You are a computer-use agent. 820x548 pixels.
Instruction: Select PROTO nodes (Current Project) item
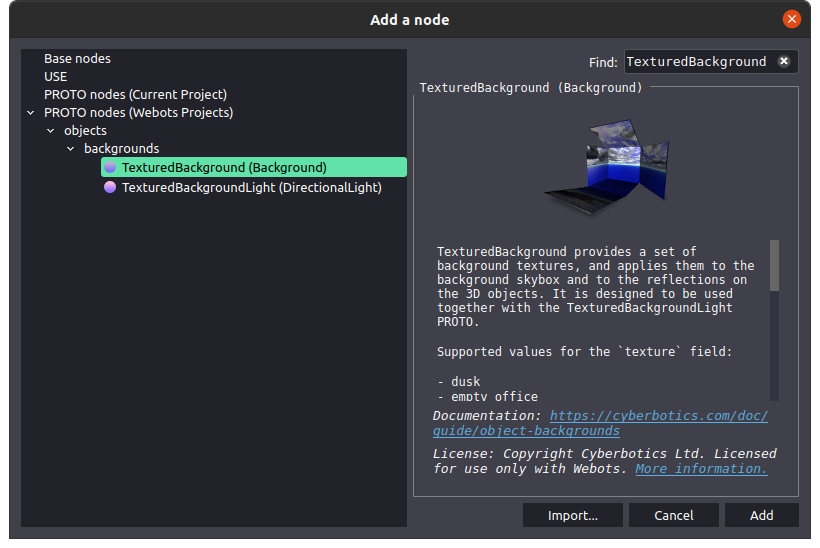click(135, 95)
